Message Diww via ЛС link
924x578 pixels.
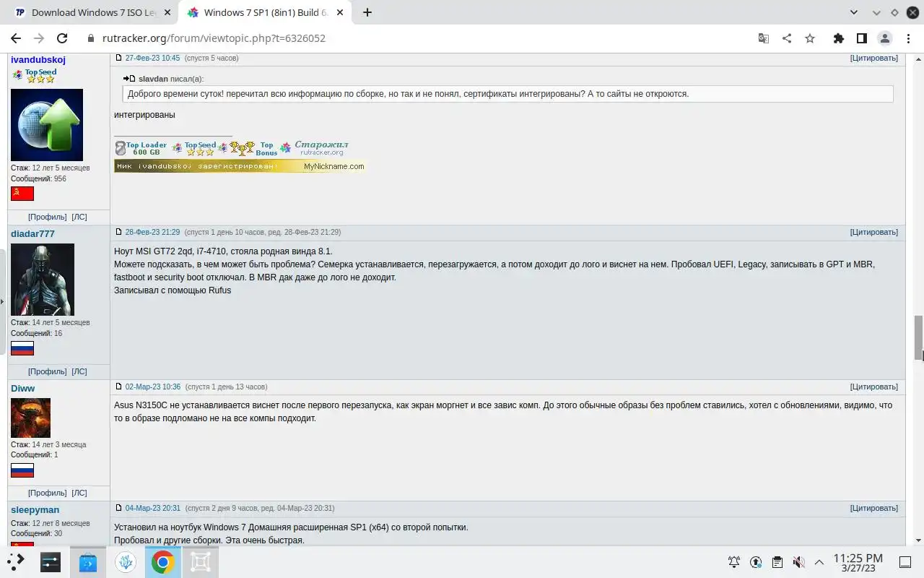[x=79, y=493]
